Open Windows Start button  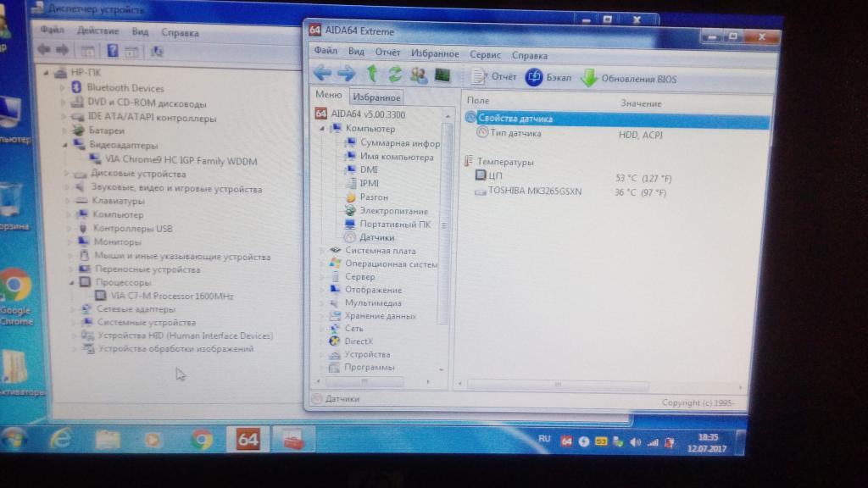click(x=14, y=440)
